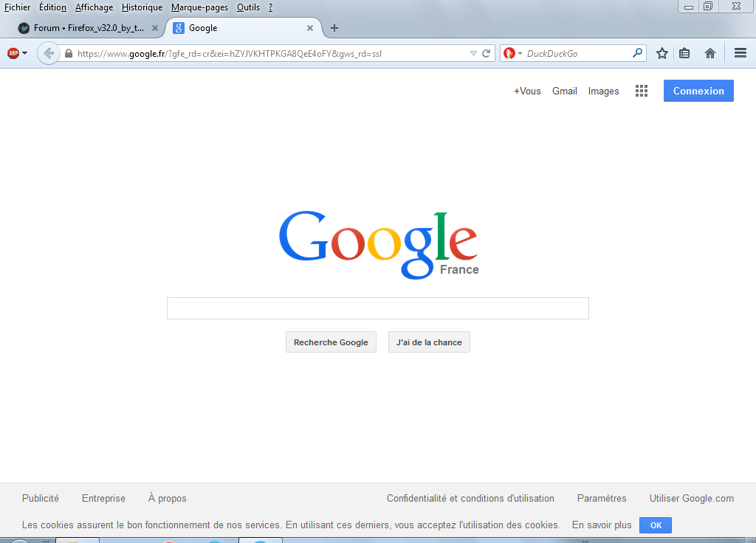Bookmark this page with the star icon
The height and width of the screenshot is (543, 756).
662,53
